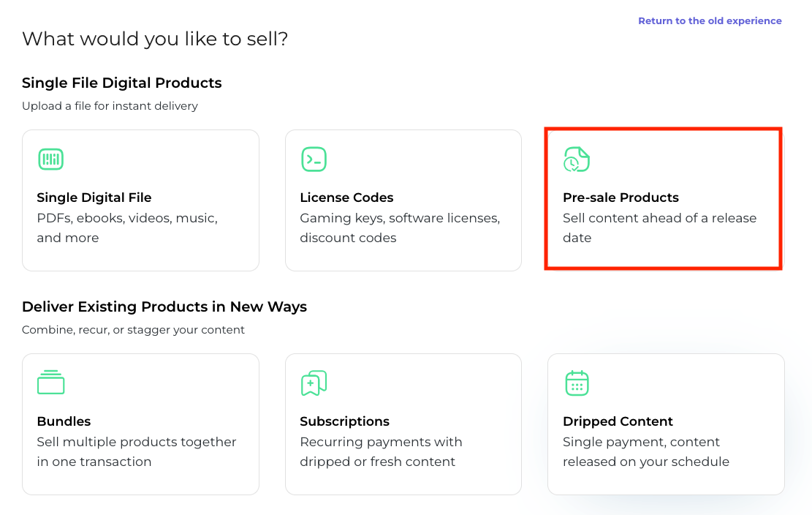The image size is (812, 515).
Task: Click "Single payment, content released" description
Action: [x=641, y=442]
